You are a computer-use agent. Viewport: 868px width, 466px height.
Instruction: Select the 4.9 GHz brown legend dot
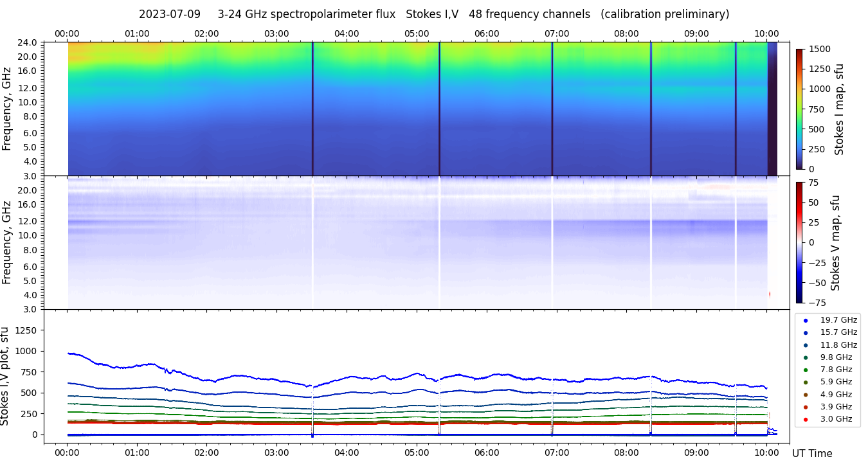(806, 395)
